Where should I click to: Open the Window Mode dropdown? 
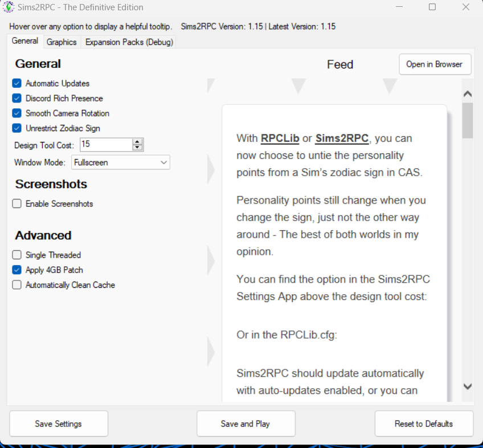coord(121,162)
